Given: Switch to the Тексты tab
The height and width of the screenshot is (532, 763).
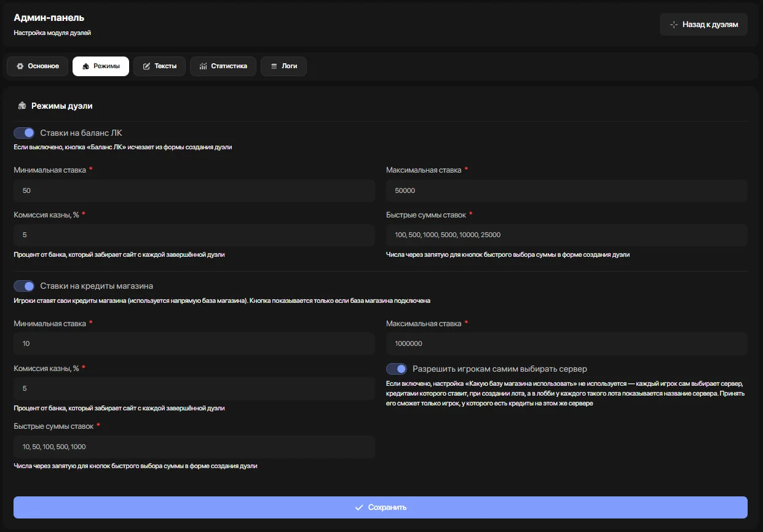Looking at the screenshot, I should tap(159, 66).
